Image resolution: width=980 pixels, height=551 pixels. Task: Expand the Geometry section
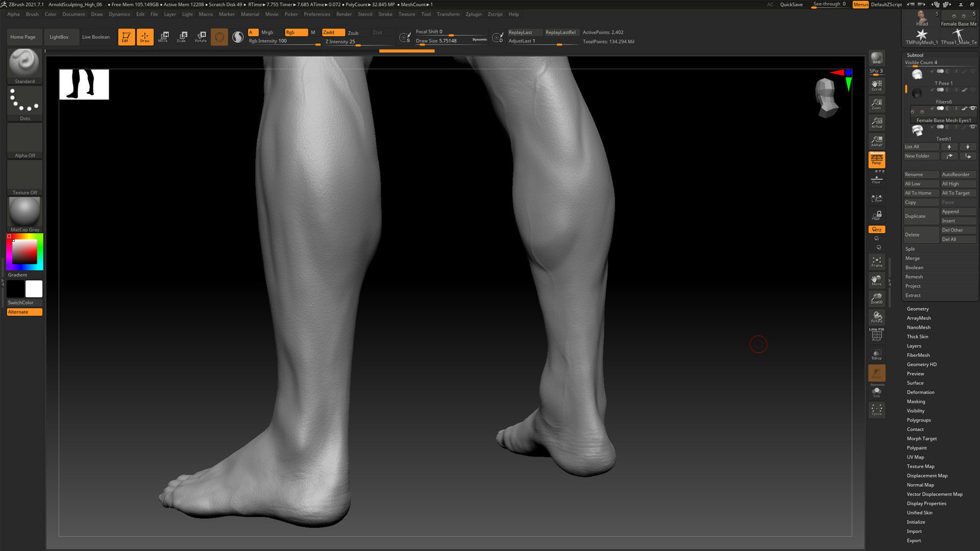tap(918, 309)
